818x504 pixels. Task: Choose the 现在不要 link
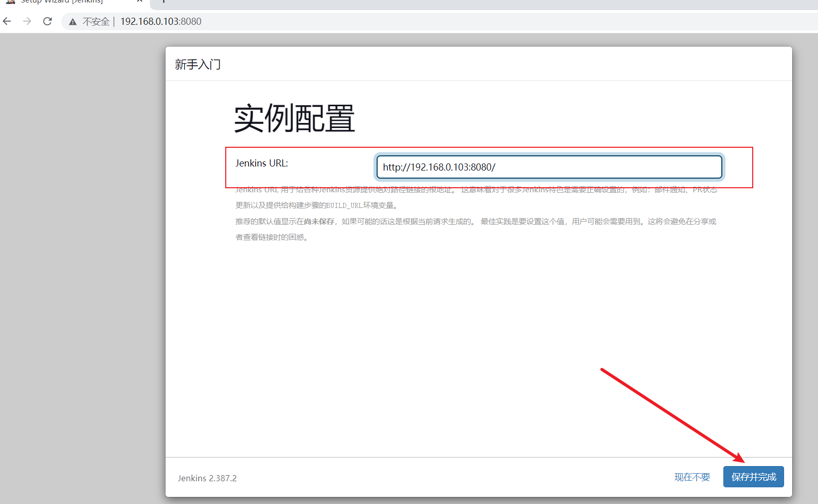[692, 477]
